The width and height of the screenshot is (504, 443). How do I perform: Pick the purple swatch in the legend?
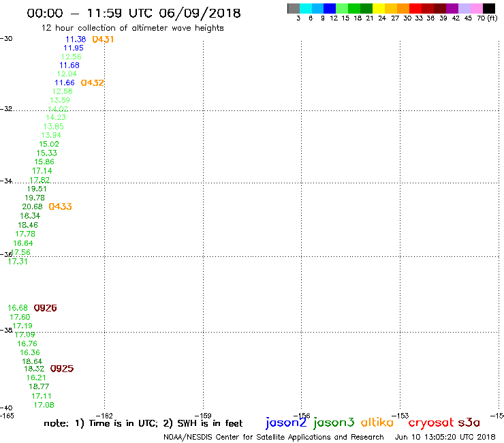[452, 8]
